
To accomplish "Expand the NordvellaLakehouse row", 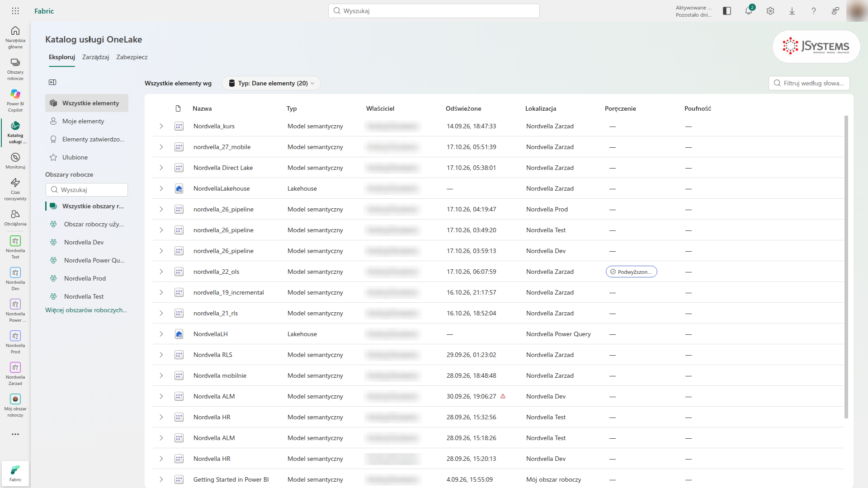I will tap(161, 188).
